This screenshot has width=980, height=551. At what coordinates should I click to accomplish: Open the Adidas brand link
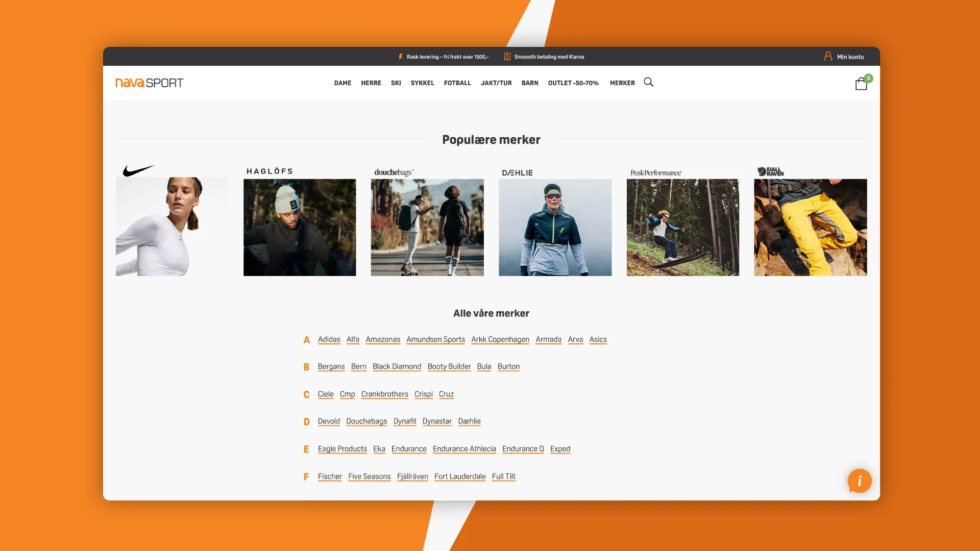[x=329, y=340]
